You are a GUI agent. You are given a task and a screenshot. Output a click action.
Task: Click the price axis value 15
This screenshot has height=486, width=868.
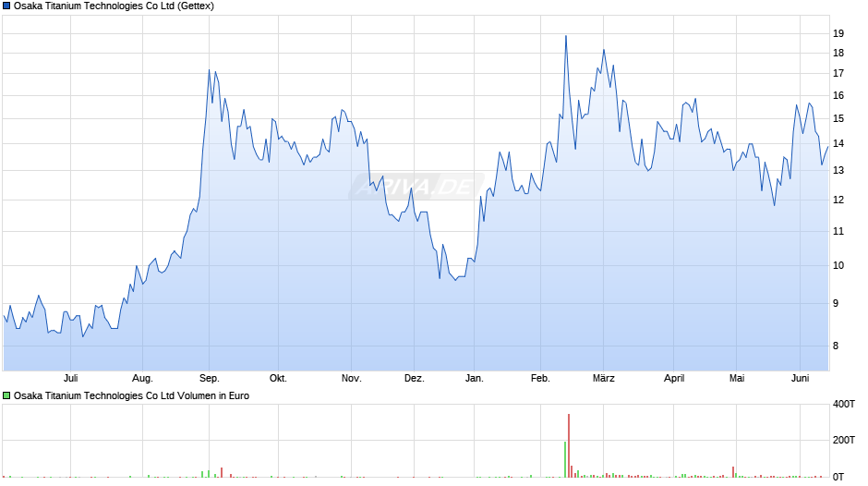point(838,118)
